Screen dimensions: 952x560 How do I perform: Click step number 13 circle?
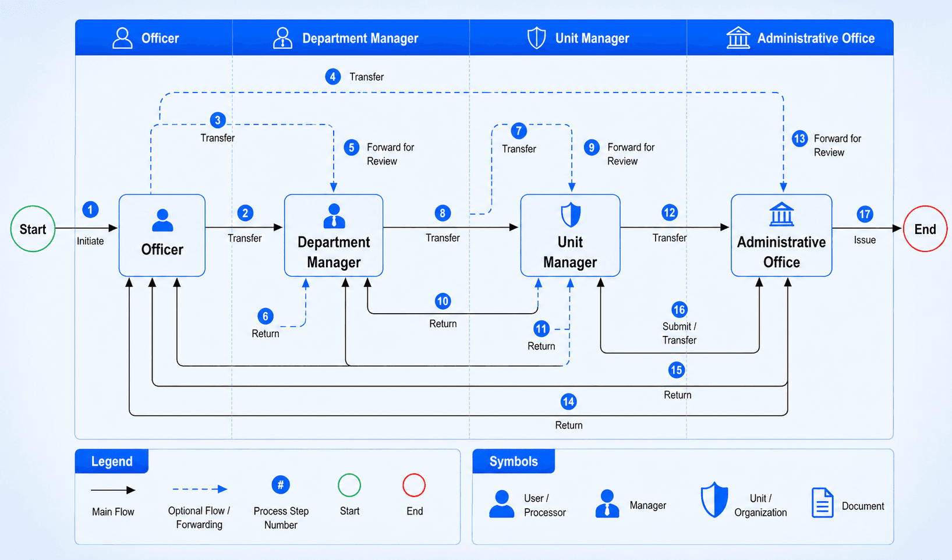[x=799, y=139]
